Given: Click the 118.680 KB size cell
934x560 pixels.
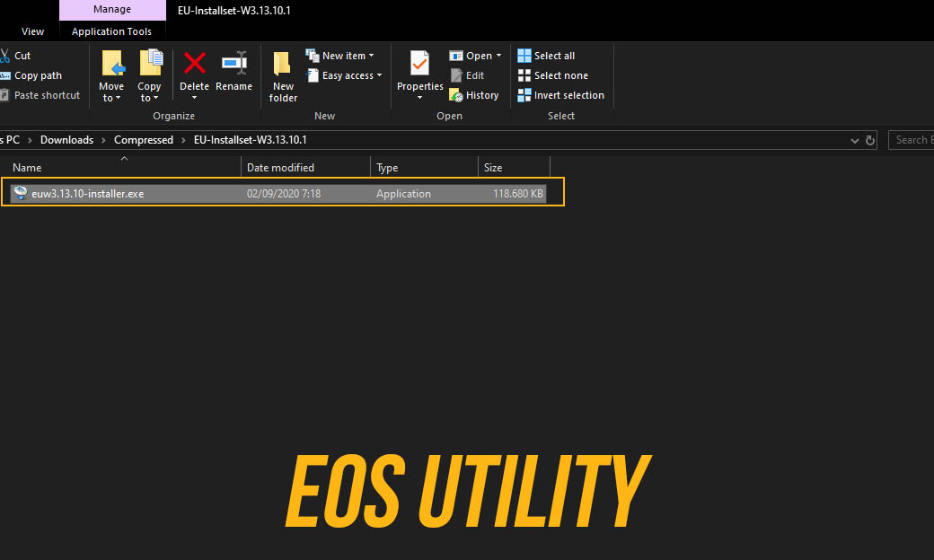Looking at the screenshot, I should tap(517, 194).
